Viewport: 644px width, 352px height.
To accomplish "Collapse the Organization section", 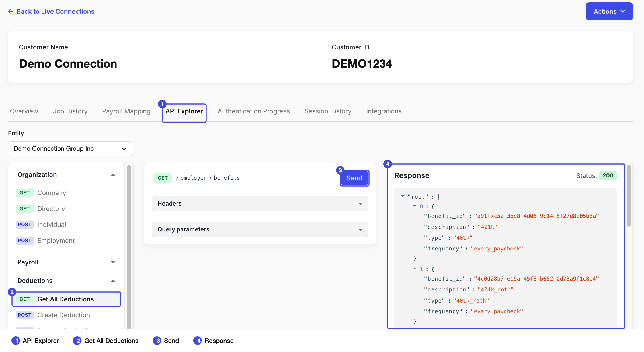I will point(113,175).
